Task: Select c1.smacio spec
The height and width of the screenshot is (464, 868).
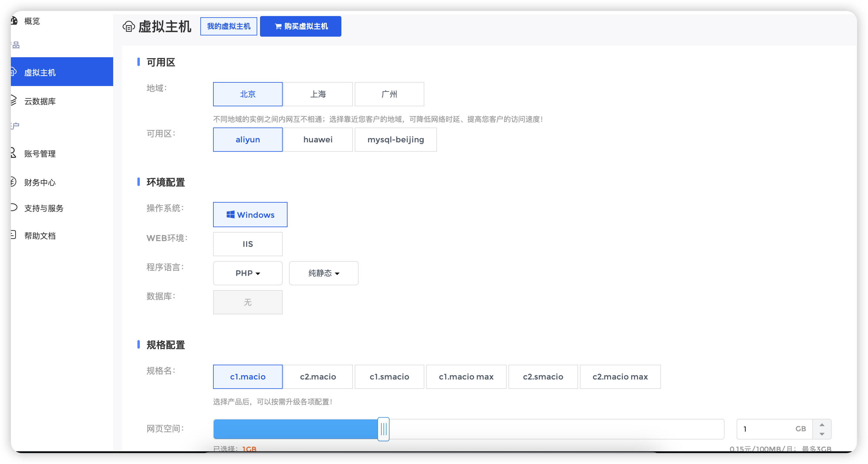Action: coord(389,377)
